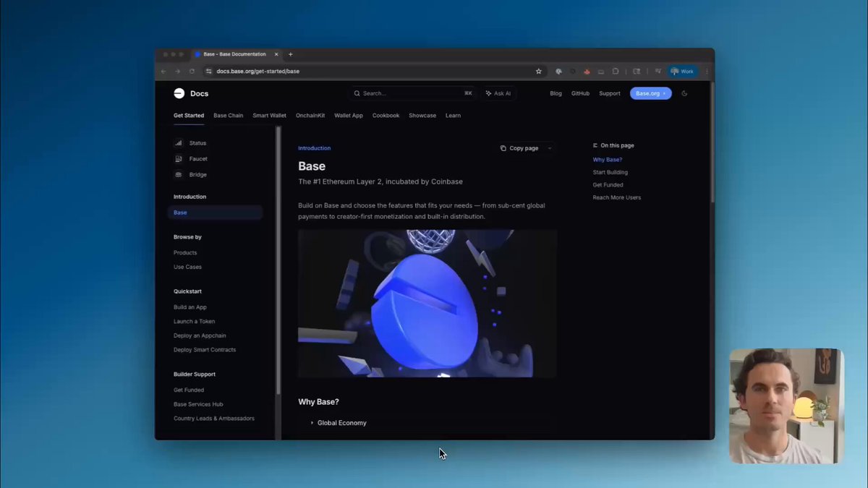Viewport: 868px width, 488px height.
Task: Open Build an App in sidebar
Action: 190,307
